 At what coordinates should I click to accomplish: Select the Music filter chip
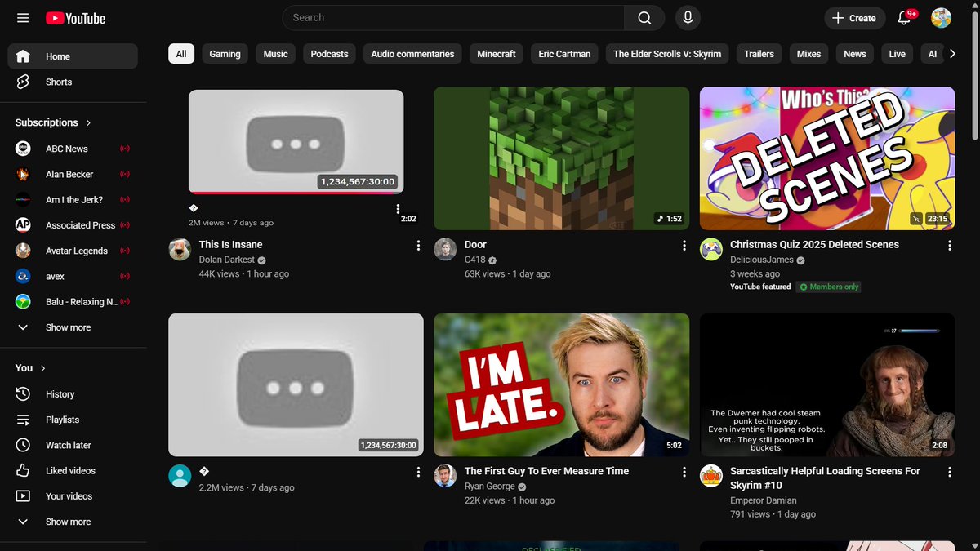pos(275,54)
